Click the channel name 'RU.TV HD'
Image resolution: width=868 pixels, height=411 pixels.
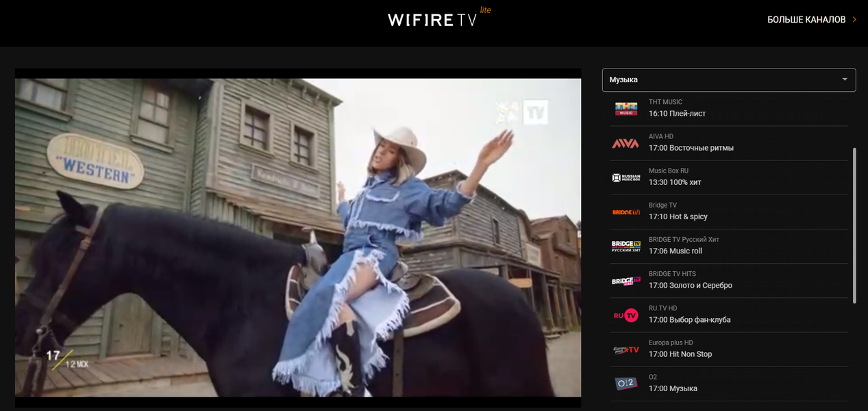663,308
